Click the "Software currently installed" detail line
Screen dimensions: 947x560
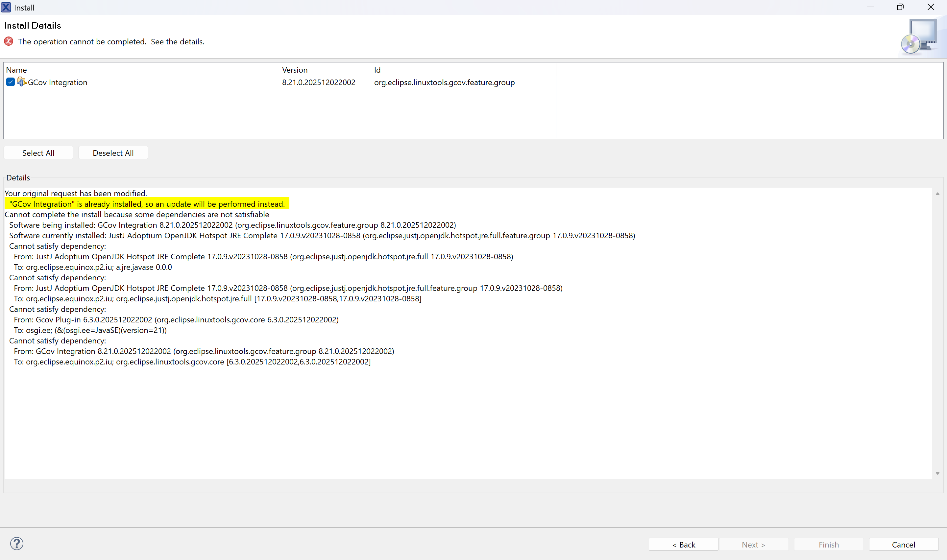click(322, 236)
